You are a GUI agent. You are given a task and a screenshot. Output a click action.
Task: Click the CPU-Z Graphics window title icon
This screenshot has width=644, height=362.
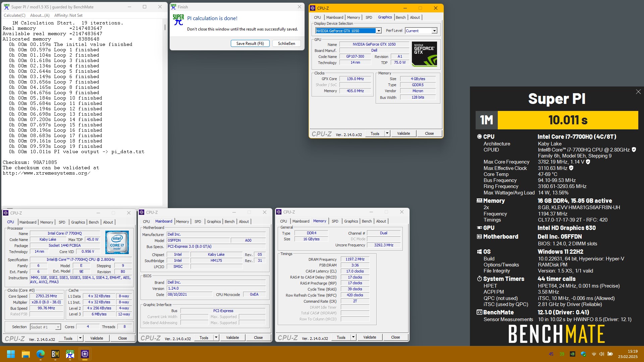[313, 8]
